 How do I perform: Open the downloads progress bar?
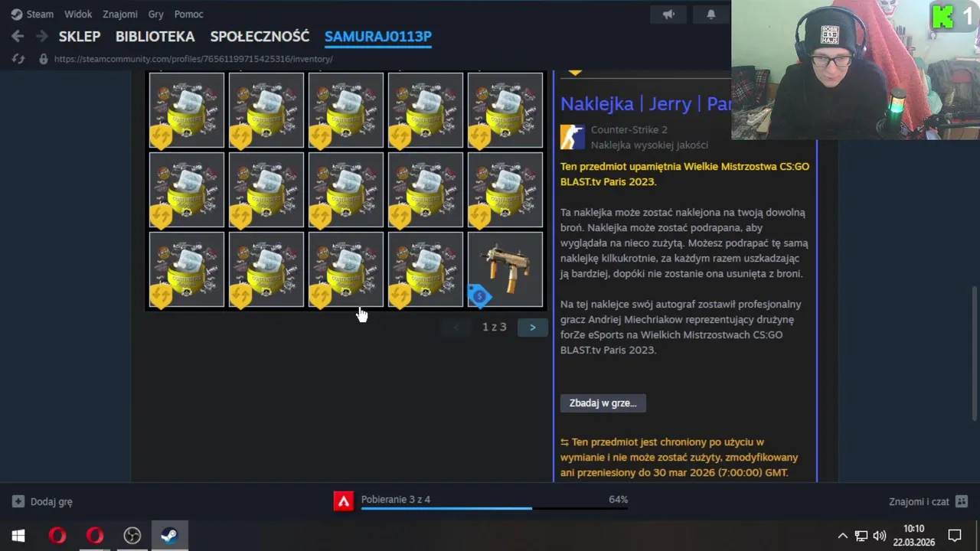pyautogui.click(x=495, y=508)
